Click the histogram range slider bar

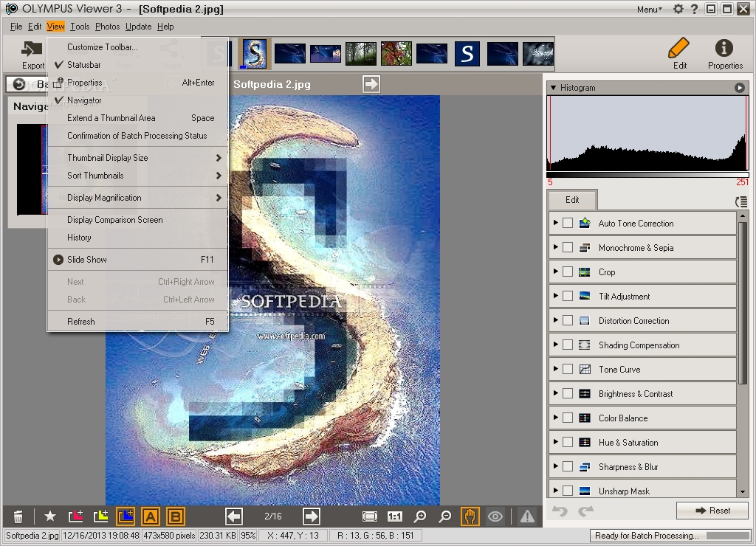pos(647,174)
